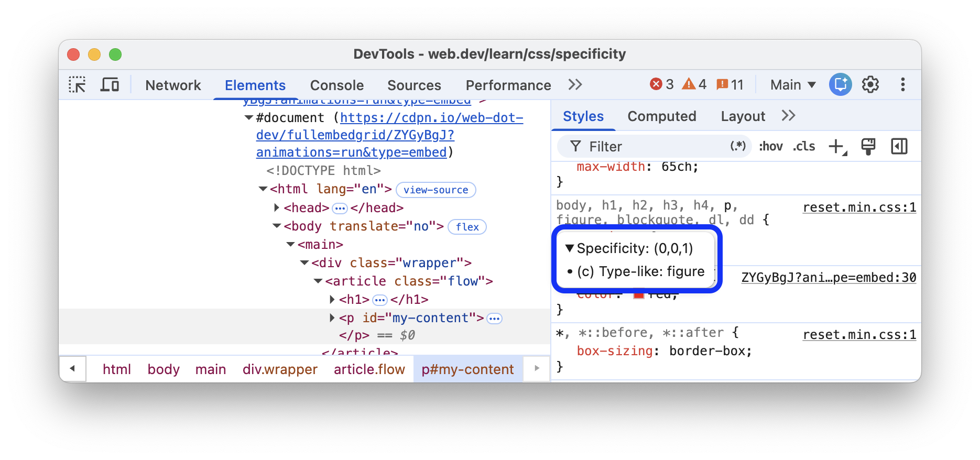Expand the h1 element

(x=332, y=300)
